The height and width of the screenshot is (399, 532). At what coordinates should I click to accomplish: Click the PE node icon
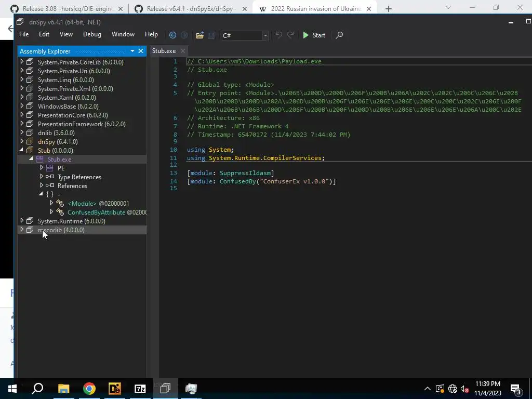[50, 168]
